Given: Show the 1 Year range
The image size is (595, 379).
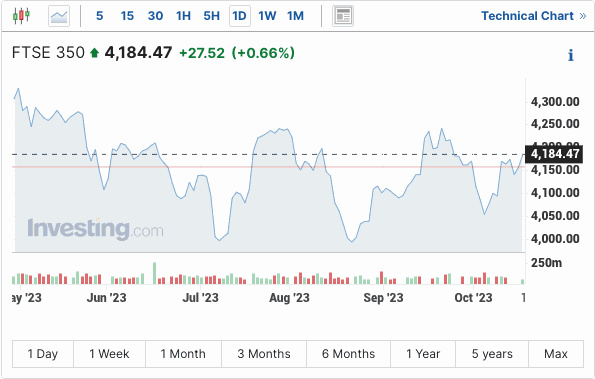Looking at the screenshot, I should pyautogui.click(x=423, y=354).
